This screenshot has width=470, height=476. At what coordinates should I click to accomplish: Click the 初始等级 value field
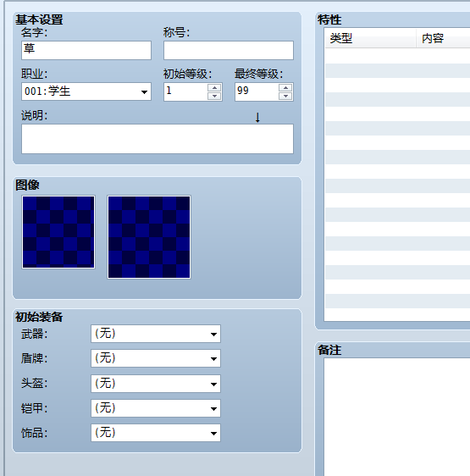point(185,91)
